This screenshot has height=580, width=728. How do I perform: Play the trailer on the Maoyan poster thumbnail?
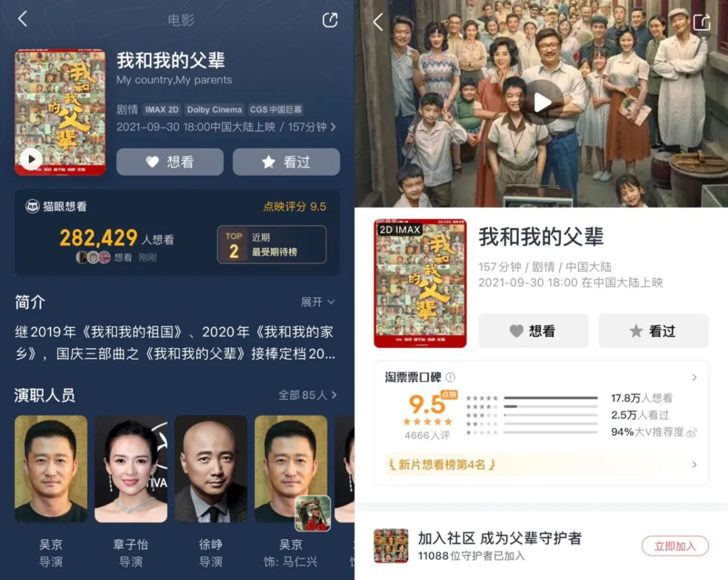click(x=31, y=160)
